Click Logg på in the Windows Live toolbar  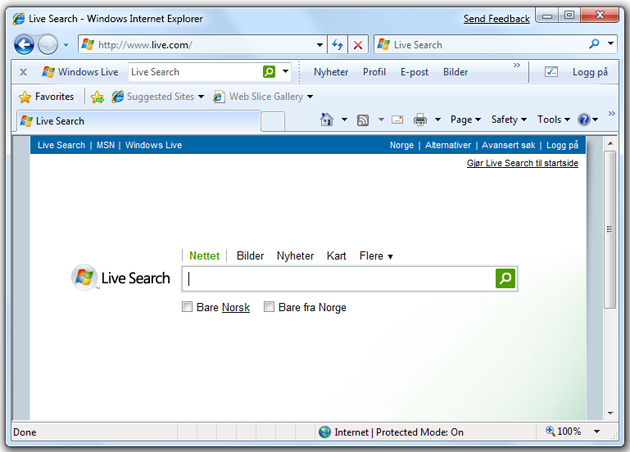589,72
